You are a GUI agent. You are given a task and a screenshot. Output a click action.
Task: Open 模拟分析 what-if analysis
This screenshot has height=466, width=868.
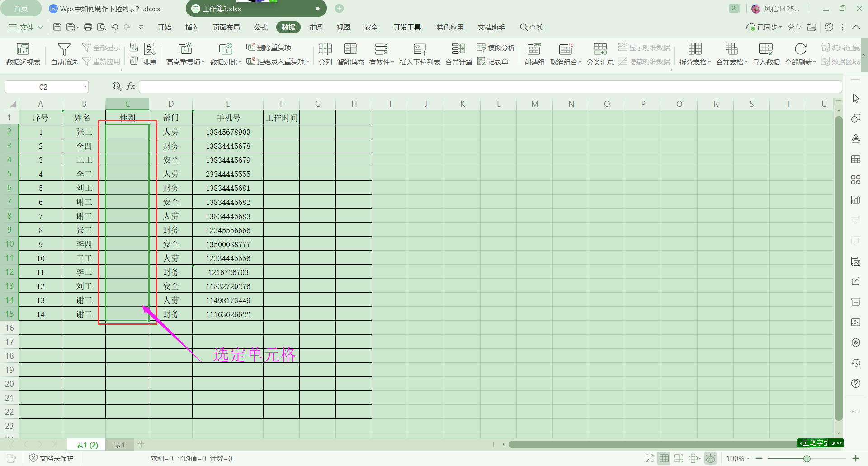(x=496, y=48)
